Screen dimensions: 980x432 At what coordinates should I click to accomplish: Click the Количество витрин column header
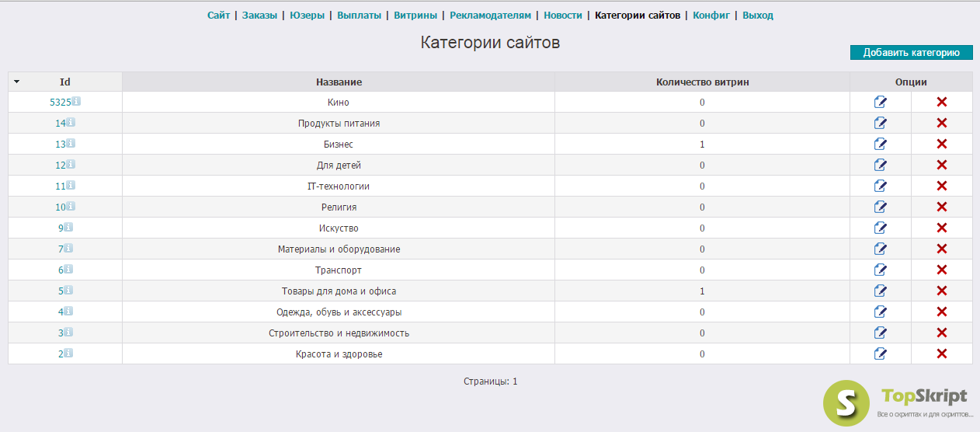tap(702, 82)
